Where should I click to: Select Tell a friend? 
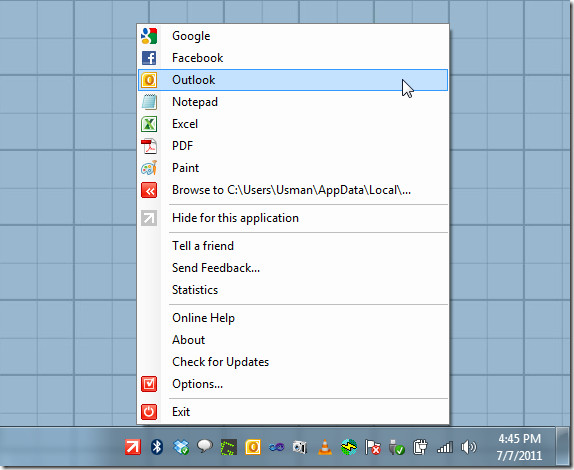(x=293, y=246)
